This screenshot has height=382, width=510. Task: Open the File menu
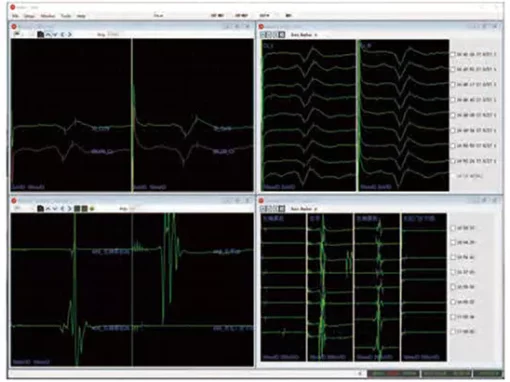[15, 16]
